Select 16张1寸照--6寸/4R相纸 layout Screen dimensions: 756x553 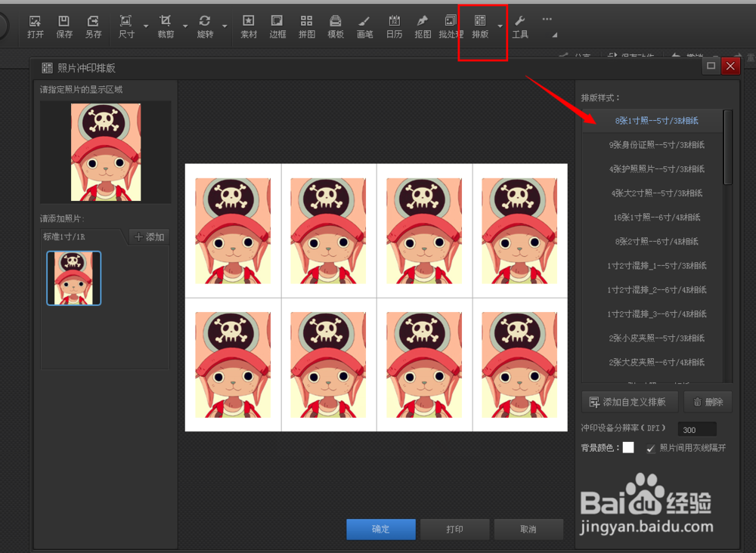click(x=652, y=218)
